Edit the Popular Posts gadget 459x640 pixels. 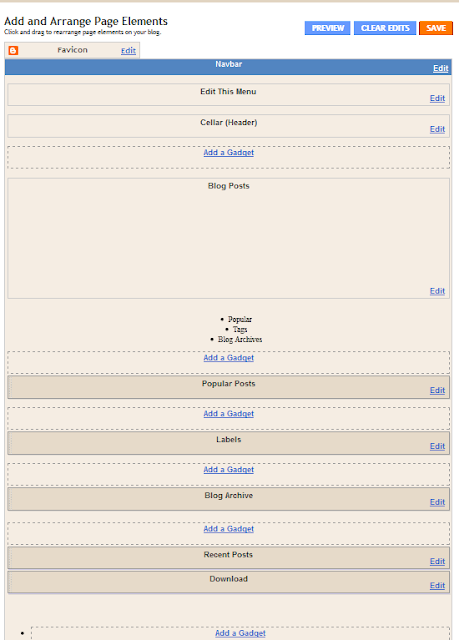437,390
